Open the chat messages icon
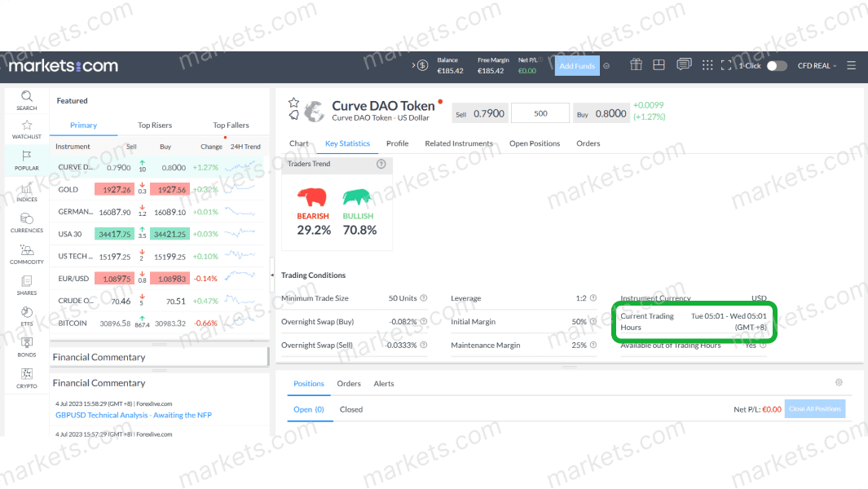 [x=684, y=64]
